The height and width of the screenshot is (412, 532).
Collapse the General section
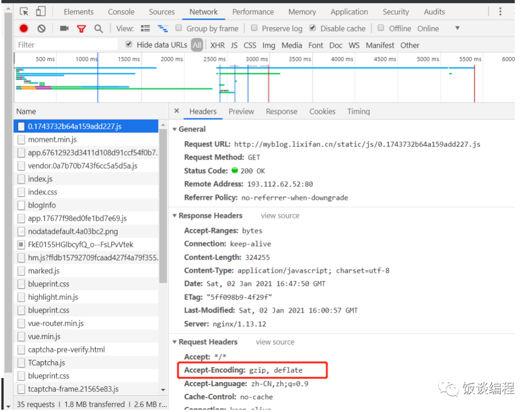[174, 129]
